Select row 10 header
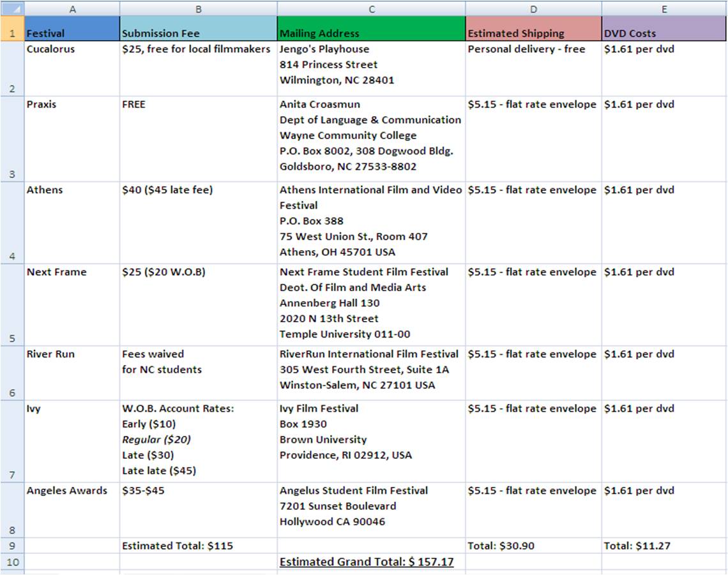 coord(12,562)
